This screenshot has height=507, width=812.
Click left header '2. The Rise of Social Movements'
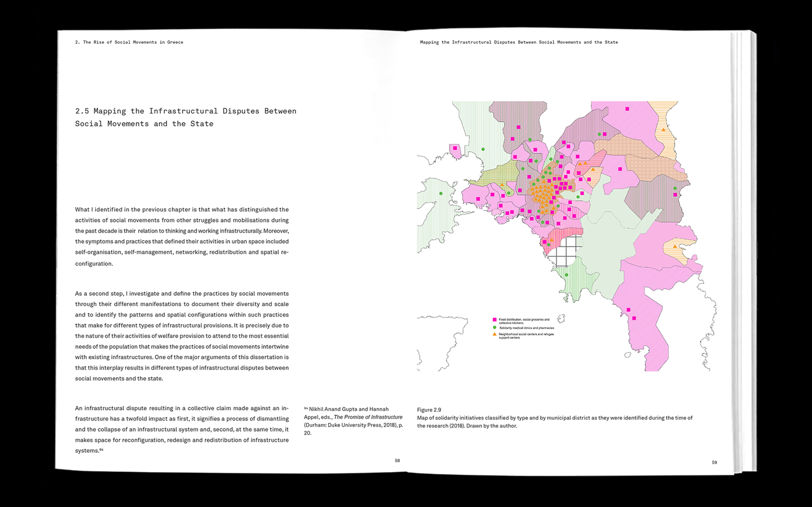click(x=129, y=42)
